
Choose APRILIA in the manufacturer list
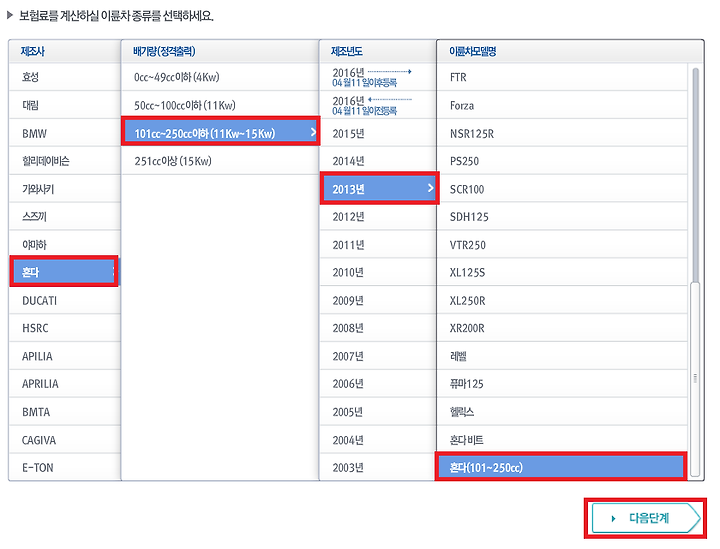point(65,384)
